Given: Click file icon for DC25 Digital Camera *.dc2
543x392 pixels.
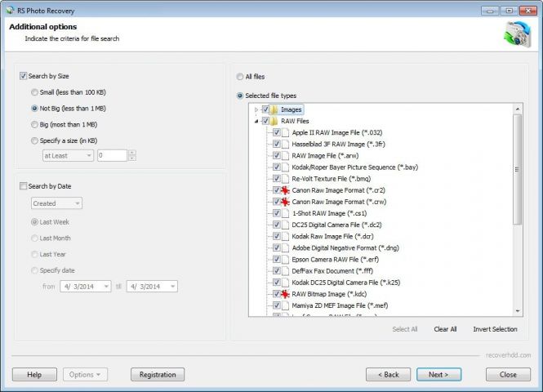Looking at the screenshot, I should point(285,225).
